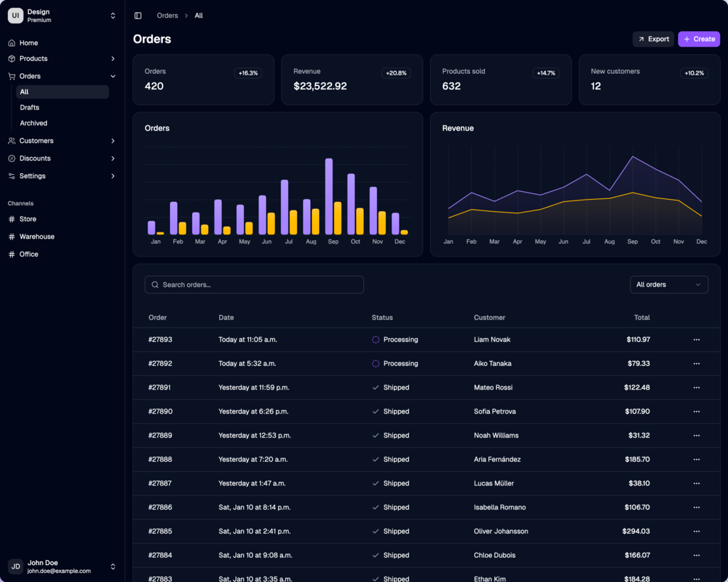Select Archived under Orders

33,123
